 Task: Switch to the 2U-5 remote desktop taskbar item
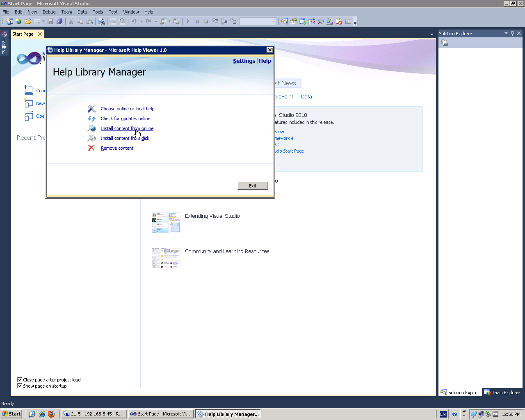94,414
